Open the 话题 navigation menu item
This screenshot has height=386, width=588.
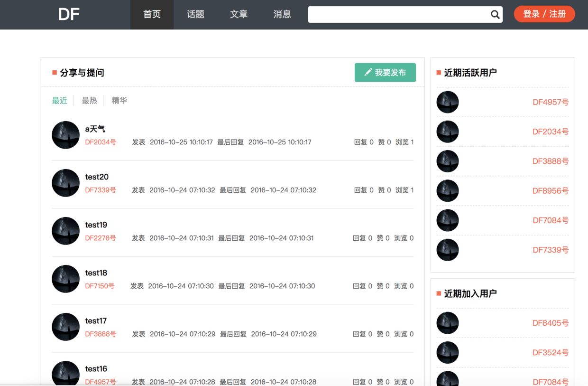[x=195, y=15]
